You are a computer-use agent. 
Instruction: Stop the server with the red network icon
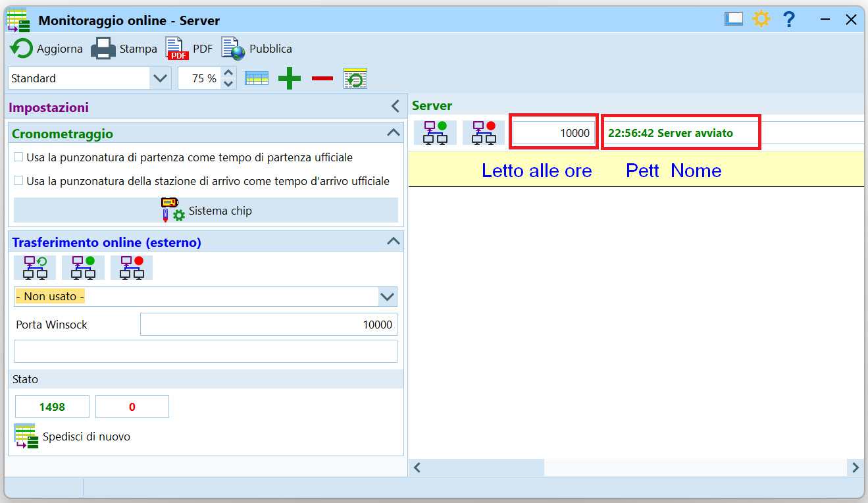tap(484, 132)
